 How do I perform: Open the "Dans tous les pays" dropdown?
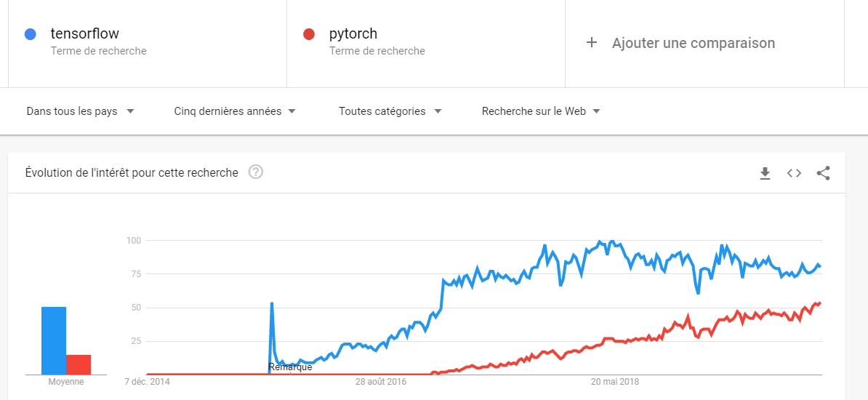80,111
